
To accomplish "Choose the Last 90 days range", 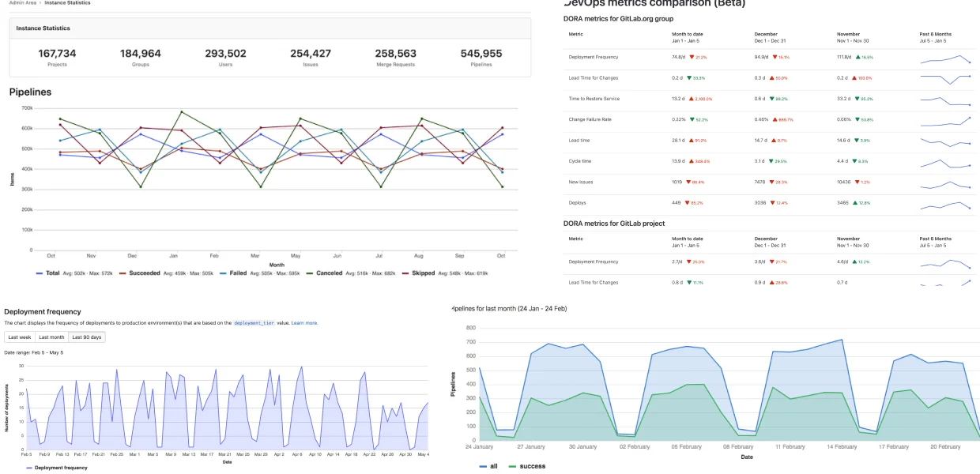I will tap(87, 337).
